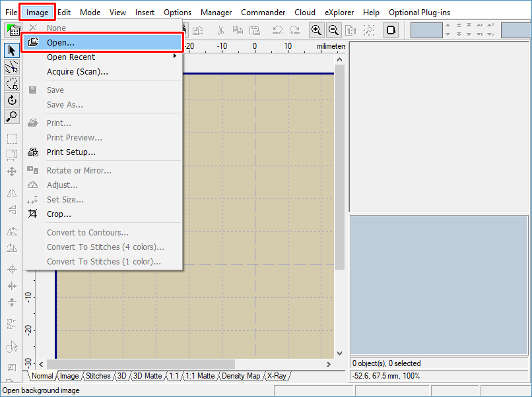Viewport: 532px width, 397px height.
Task: Click the rotate right 45 icon
Action: tap(12, 248)
